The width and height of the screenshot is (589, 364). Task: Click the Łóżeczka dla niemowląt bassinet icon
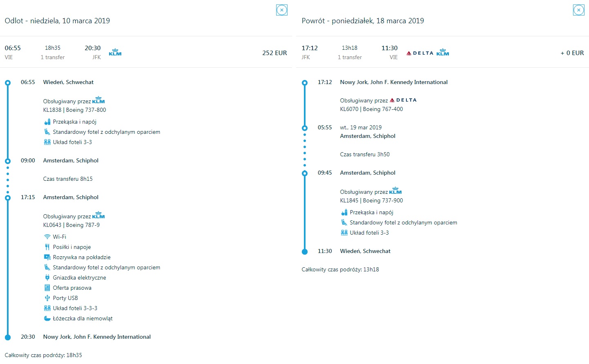(47, 318)
